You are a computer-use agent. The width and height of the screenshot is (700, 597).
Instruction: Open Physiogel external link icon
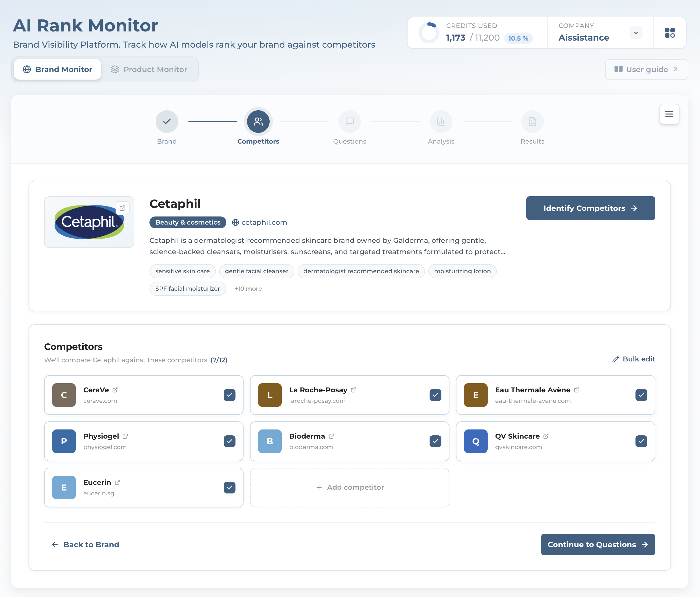tap(125, 436)
